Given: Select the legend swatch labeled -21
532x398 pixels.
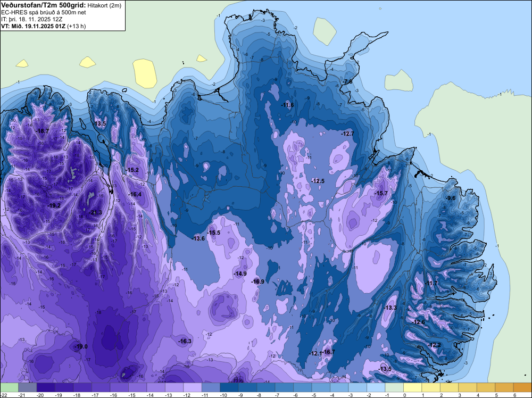Looking at the screenshot, I should point(28,387).
